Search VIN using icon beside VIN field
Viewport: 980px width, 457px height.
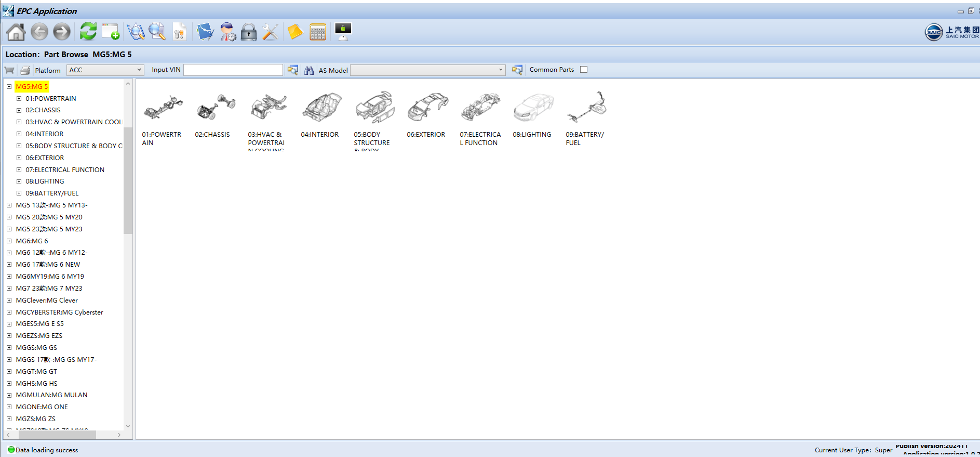(x=293, y=70)
